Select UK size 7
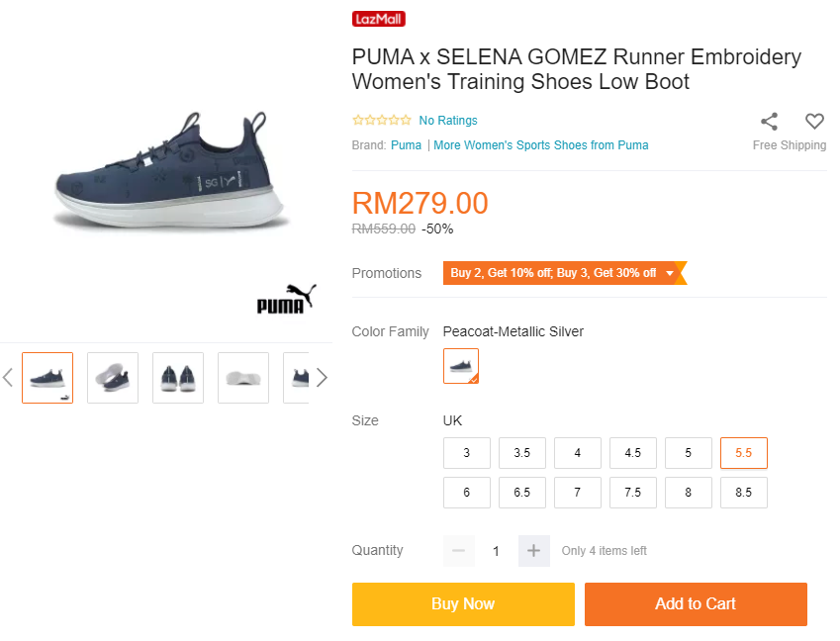Screen dimensions: 840x641 click(577, 493)
